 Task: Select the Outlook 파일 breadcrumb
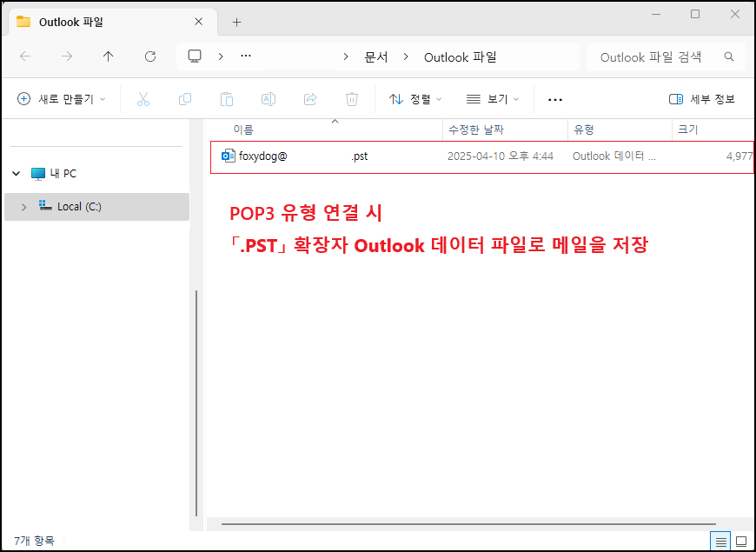pos(461,57)
